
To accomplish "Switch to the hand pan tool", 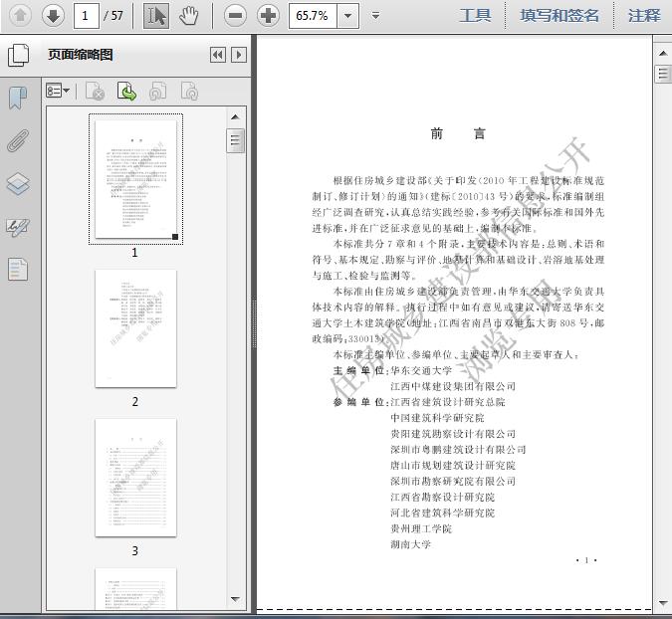I will (x=188, y=15).
